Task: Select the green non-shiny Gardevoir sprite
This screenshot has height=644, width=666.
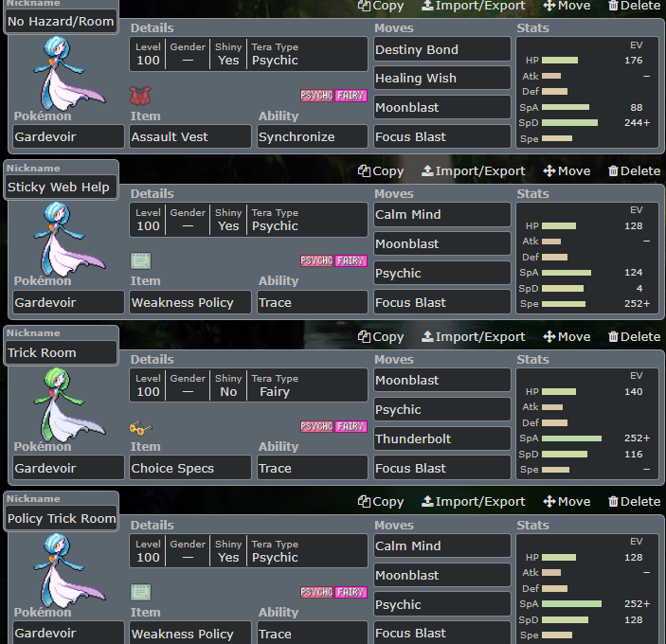Action: (68, 405)
